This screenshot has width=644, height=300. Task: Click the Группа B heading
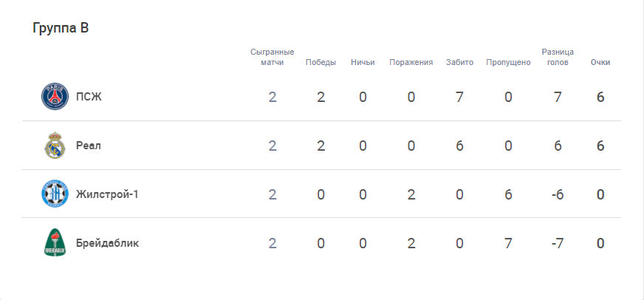(61, 28)
